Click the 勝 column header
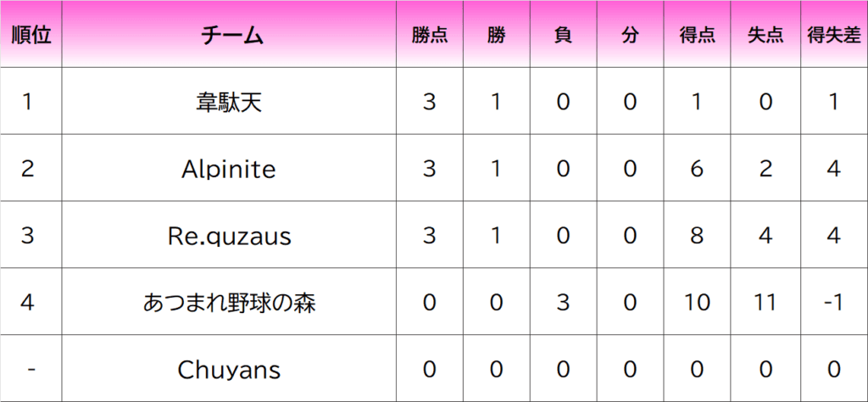Screen dimensions: 868x402 click(x=496, y=35)
